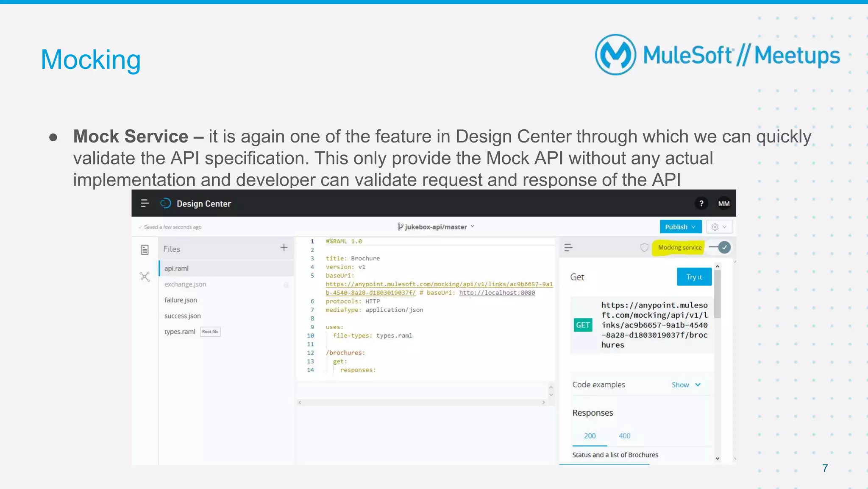The image size is (868, 489).
Task: Click the 'title: Brochure' line
Action: pyautogui.click(x=353, y=258)
